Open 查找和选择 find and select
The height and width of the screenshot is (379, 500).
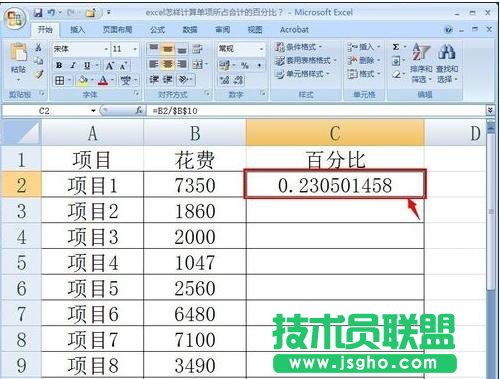point(447,63)
